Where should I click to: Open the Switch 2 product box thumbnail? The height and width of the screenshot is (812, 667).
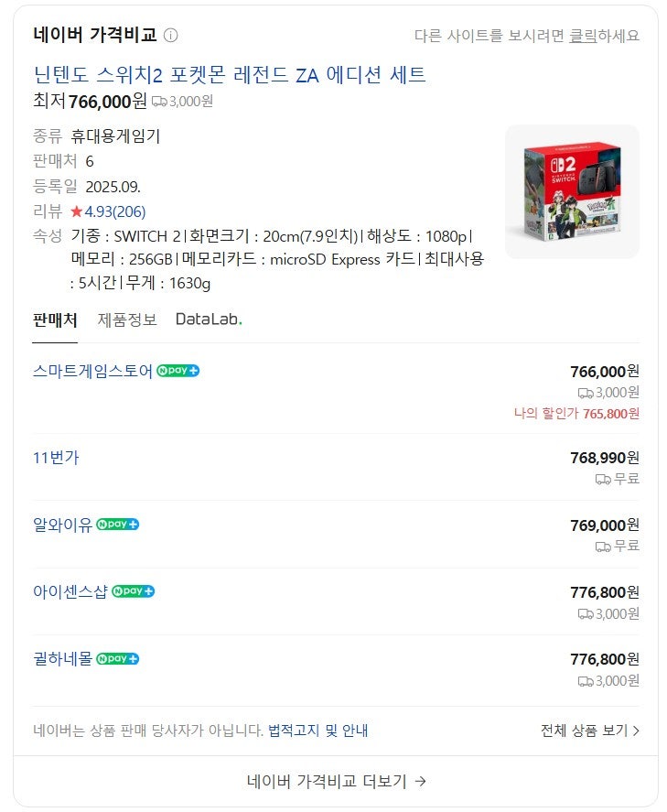tap(573, 191)
